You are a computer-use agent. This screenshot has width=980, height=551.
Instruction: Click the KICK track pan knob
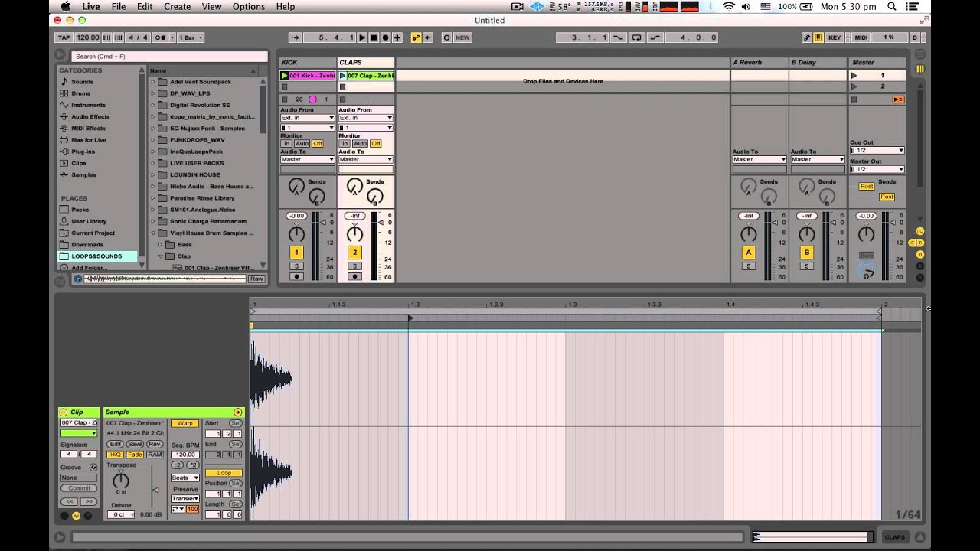(x=296, y=234)
